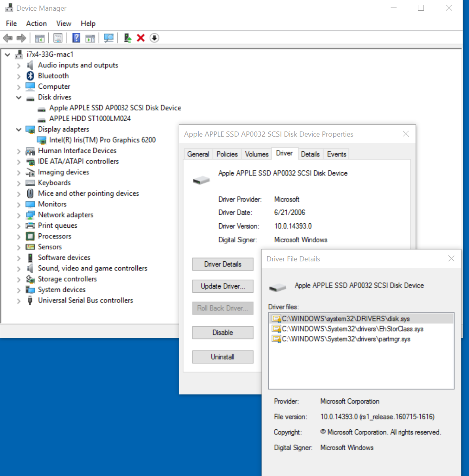Screen dimensions: 469x476
Task: Click the Bluetooth category icon
Action: pyautogui.click(x=30, y=76)
